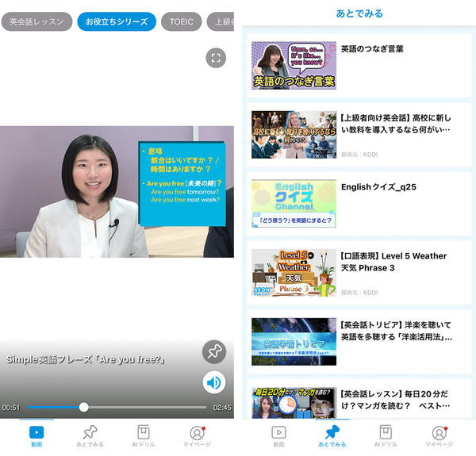Open あとでみる tab in left screen nav

(90, 435)
